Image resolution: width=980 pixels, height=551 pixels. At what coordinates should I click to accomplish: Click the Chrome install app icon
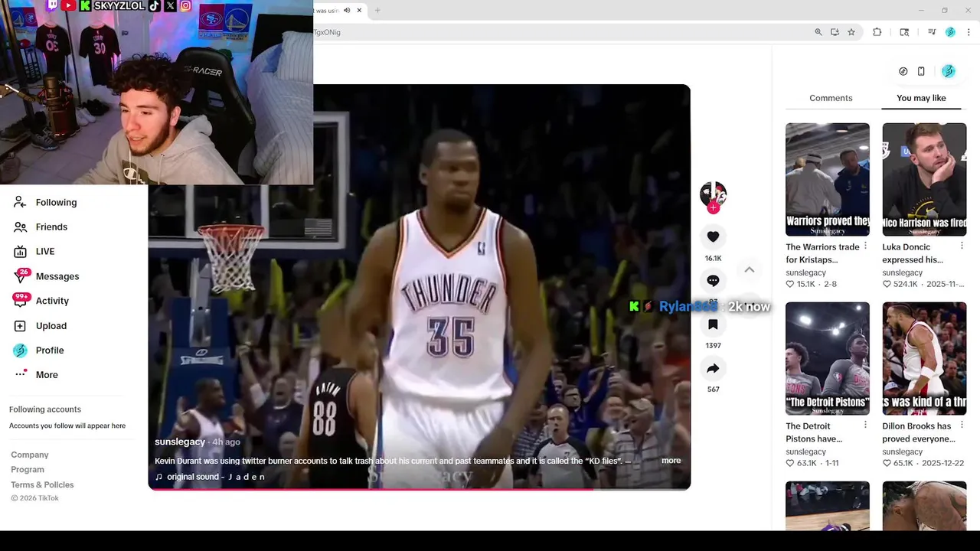(x=835, y=32)
